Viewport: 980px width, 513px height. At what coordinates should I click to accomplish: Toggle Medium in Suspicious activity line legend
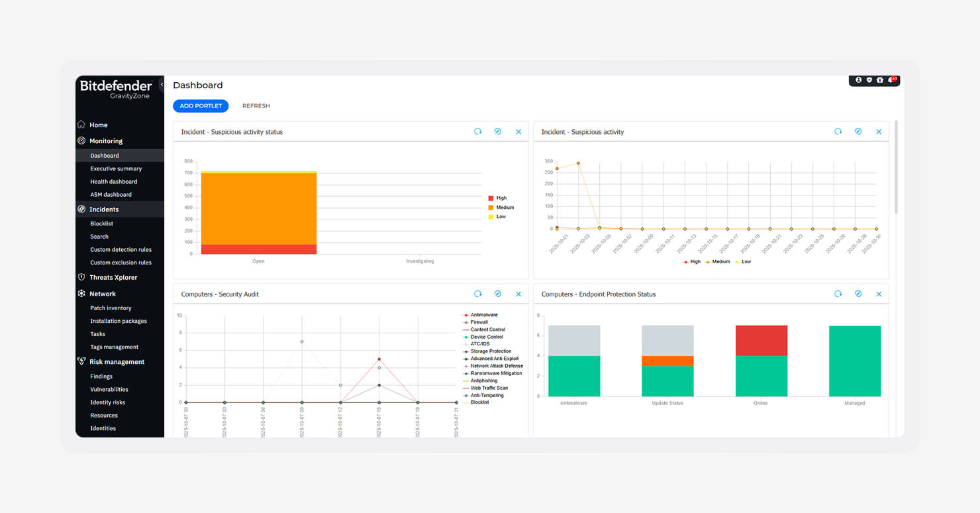(x=717, y=262)
